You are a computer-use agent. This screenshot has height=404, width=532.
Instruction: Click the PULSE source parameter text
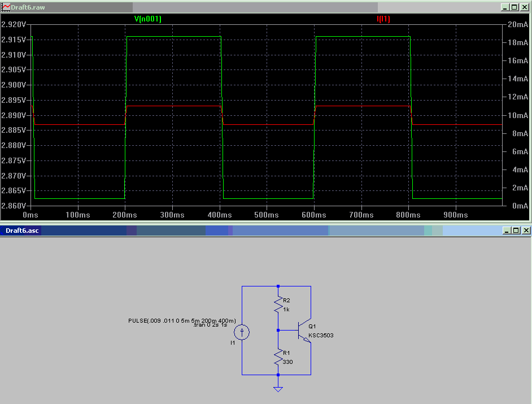[x=182, y=320]
